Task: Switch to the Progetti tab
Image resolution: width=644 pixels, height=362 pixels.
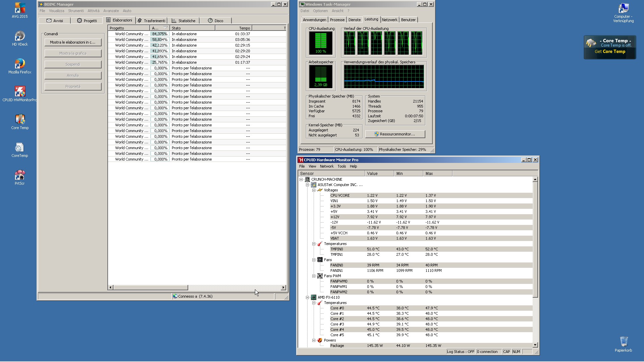Action: (x=87, y=21)
